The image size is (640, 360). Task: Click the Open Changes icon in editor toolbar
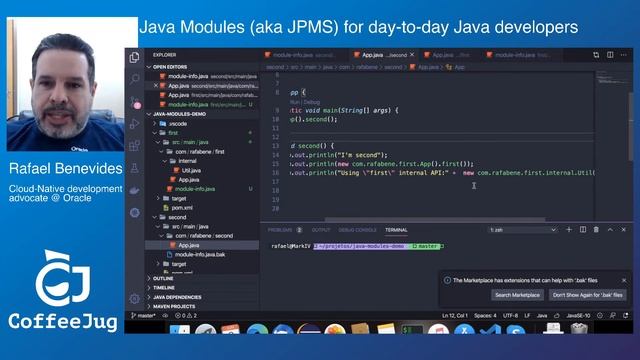click(596, 55)
